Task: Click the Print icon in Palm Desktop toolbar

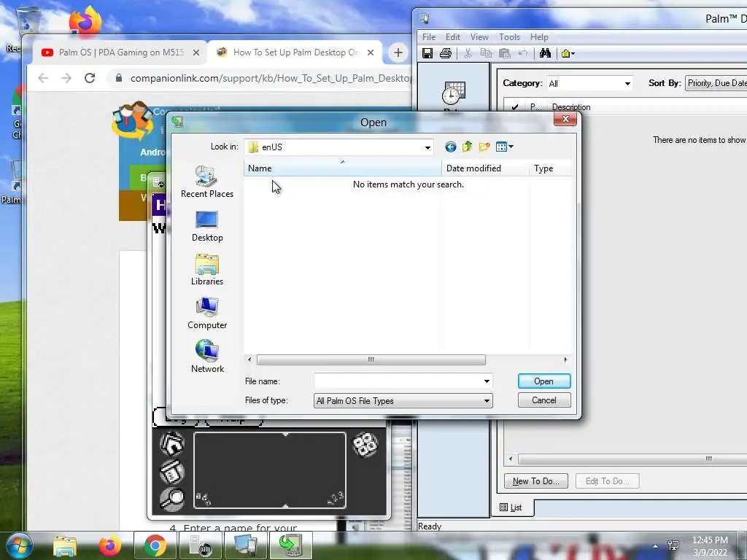Action: tap(446, 53)
